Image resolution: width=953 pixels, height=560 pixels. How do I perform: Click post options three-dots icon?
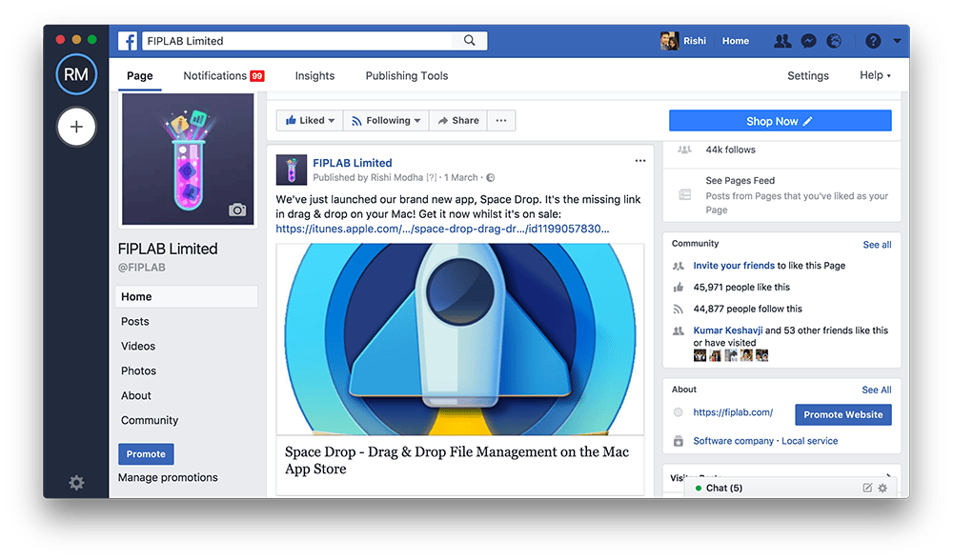(640, 161)
